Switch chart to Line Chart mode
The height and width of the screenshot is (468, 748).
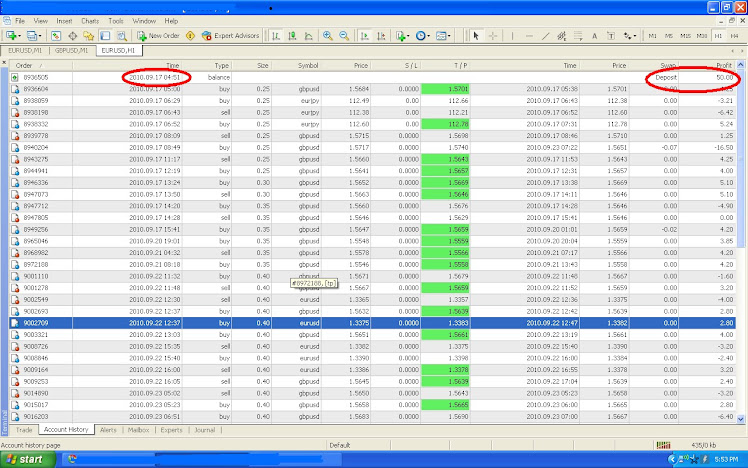click(309, 36)
